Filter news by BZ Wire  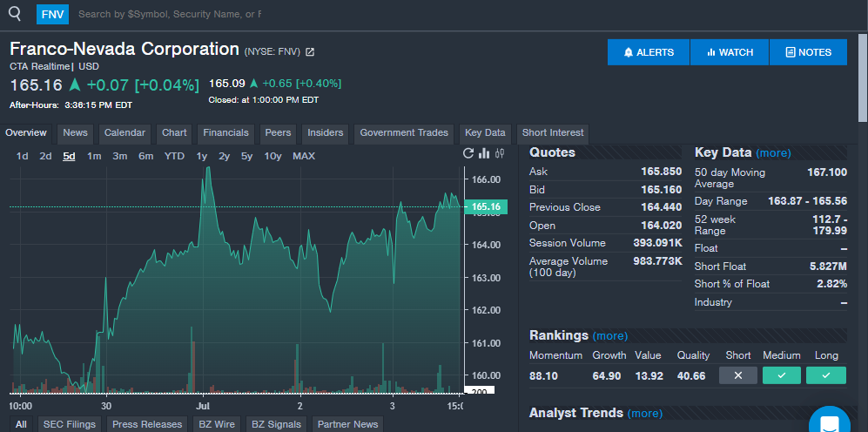(217, 424)
